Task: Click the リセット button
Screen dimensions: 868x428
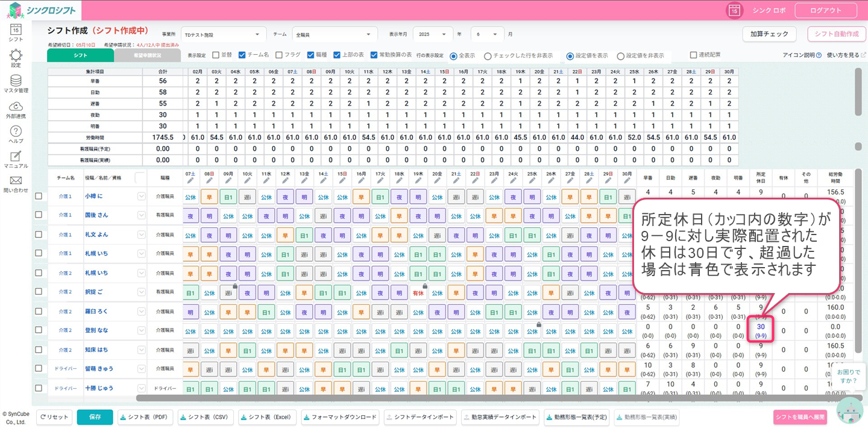Action: (x=54, y=417)
